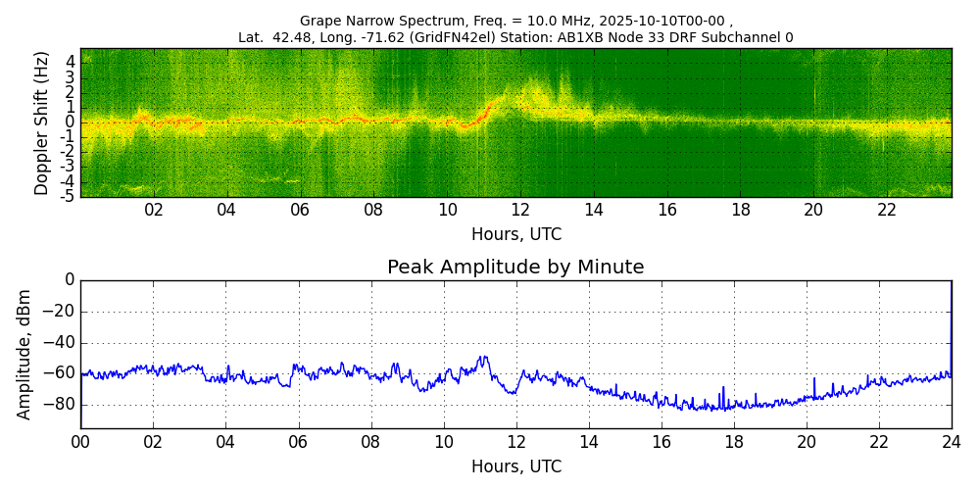Select the Doppler Shift (Hz) axis label

tap(41, 122)
